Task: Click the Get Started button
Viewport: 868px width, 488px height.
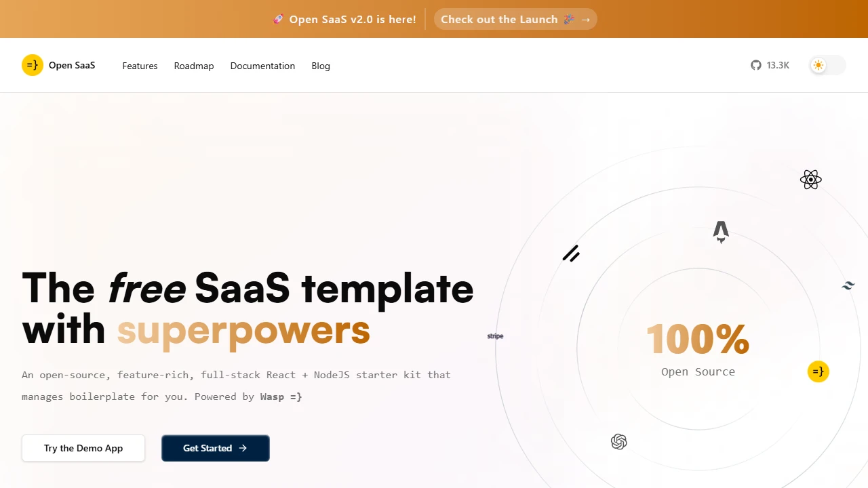Action: (x=215, y=448)
